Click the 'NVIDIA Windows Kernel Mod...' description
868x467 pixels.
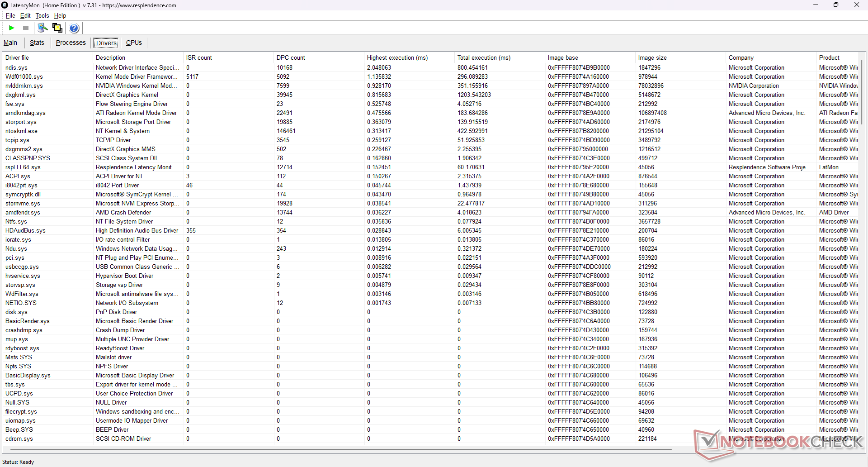tap(137, 86)
